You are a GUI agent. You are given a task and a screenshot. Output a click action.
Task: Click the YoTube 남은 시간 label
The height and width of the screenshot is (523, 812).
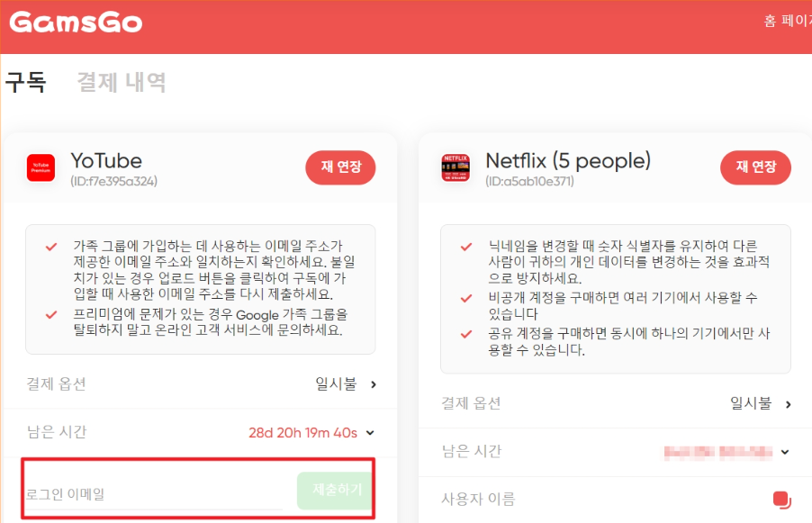57,432
